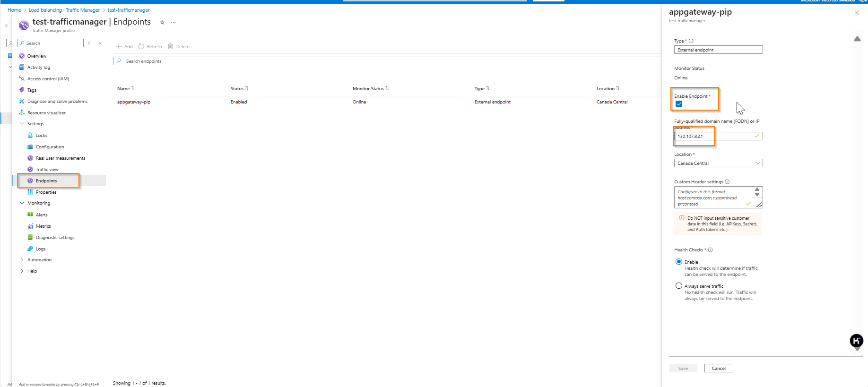Image resolution: width=868 pixels, height=387 pixels.
Task: Open Diagnose and solve problems icon
Action: [22, 101]
